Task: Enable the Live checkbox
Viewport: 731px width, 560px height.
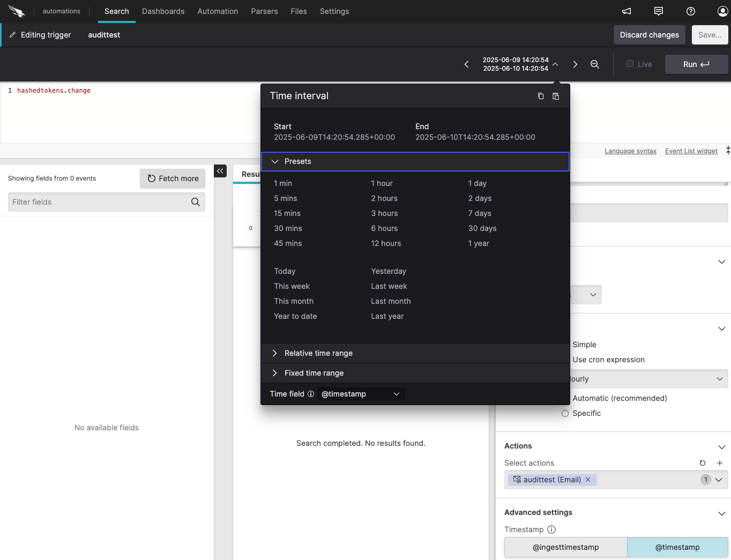Action: point(630,63)
